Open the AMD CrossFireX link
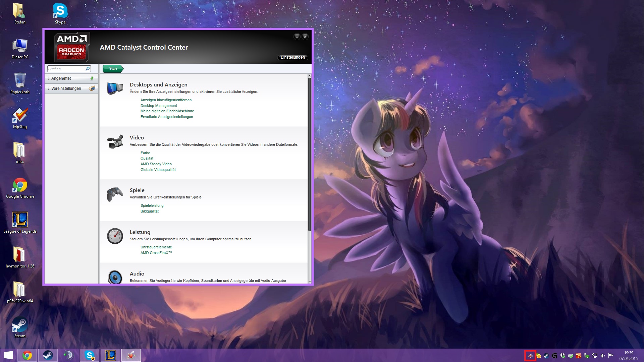Image resolution: width=644 pixels, height=362 pixels. (156, 253)
